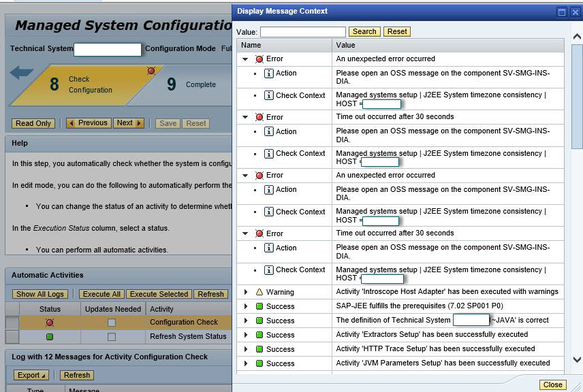Expand the SAP-JEE prerequisites Success row
The height and width of the screenshot is (392, 583).
click(x=246, y=306)
